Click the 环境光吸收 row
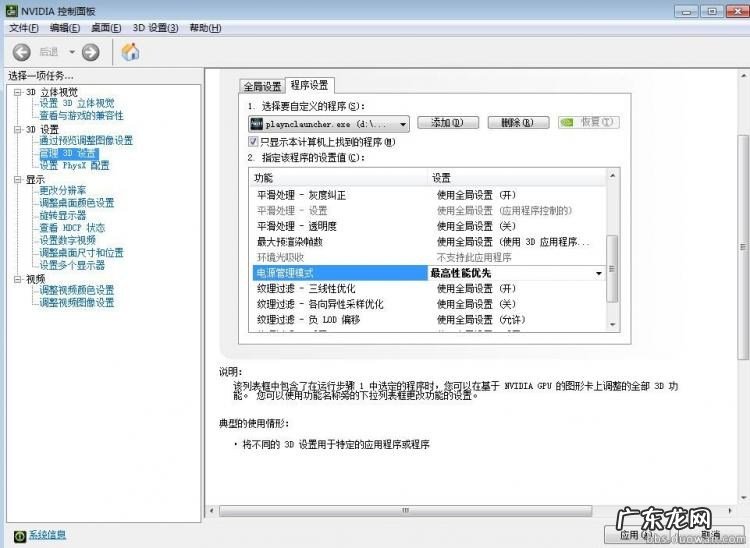Screen dimensions: 750x548 click(428, 257)
